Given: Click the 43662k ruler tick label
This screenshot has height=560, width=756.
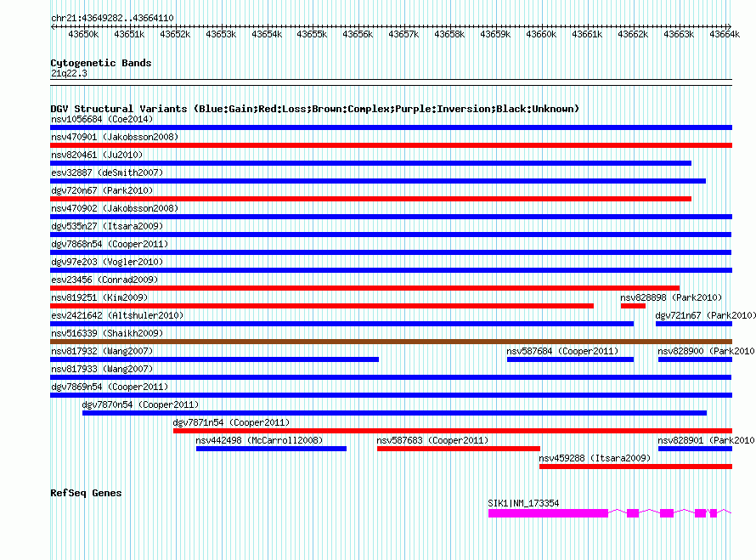Looking at the screenshot, I should (633, 34).
